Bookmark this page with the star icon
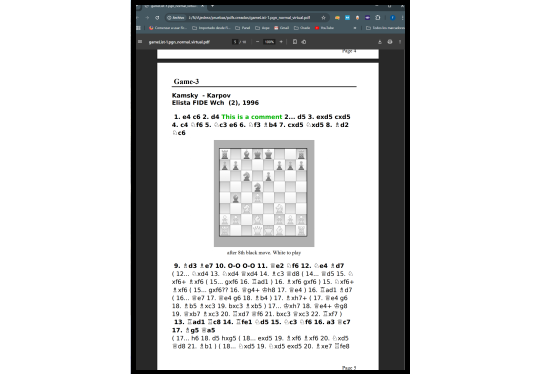This screenshot has height=374, width=540. (323, 18)
